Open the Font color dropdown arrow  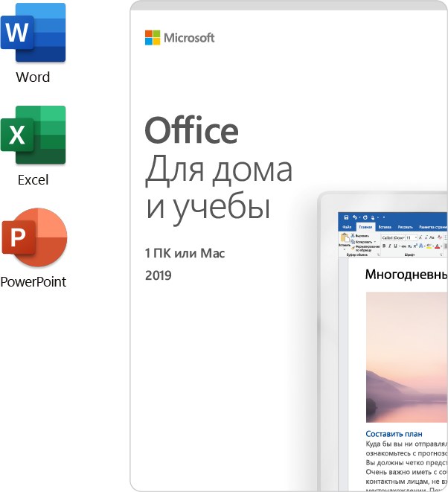(441, 246)
